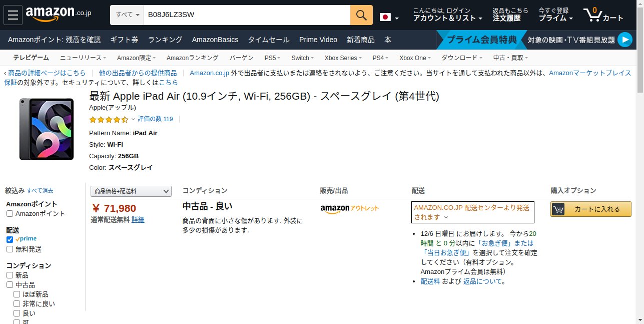This screenshot has width=644, height=324.
Task: Select the テレビゲーム category tab
Action: click(x=31, y=58)
